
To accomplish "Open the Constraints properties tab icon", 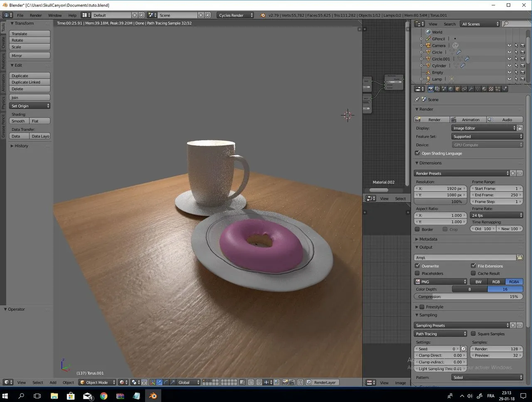I will pyautogui.click(x=464, y=89).
